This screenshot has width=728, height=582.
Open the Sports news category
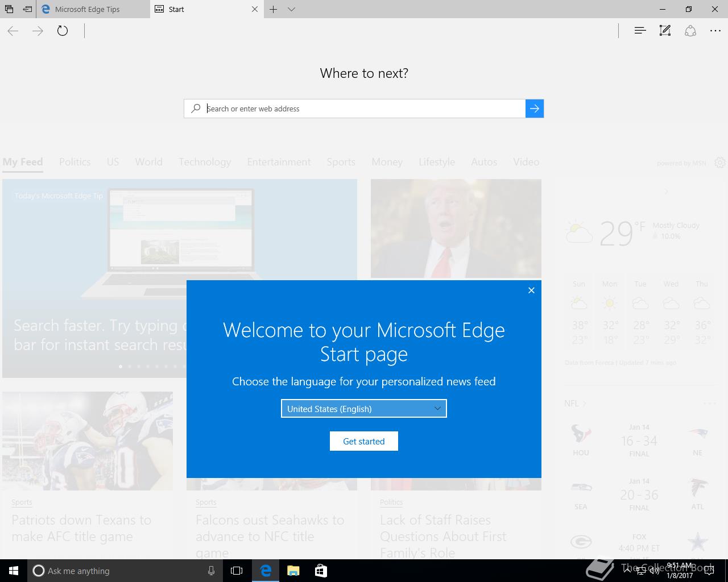coord(341,162)
